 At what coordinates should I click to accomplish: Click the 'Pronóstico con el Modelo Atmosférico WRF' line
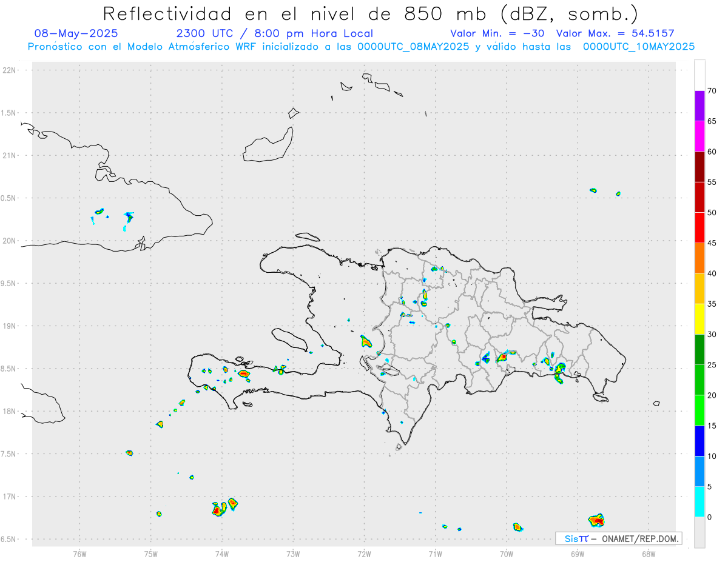click(x=361, y=47)
